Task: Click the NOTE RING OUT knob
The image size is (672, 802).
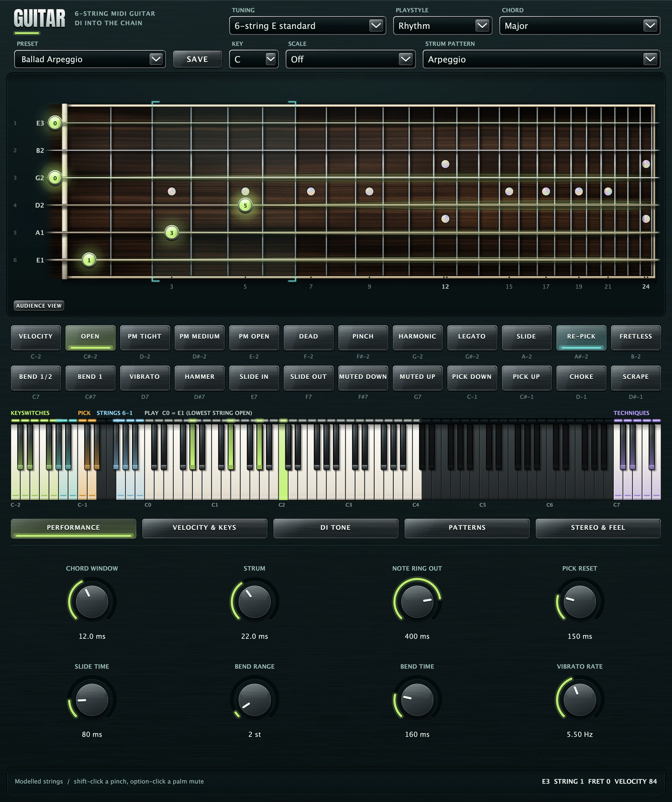Action: click(417, 601)
